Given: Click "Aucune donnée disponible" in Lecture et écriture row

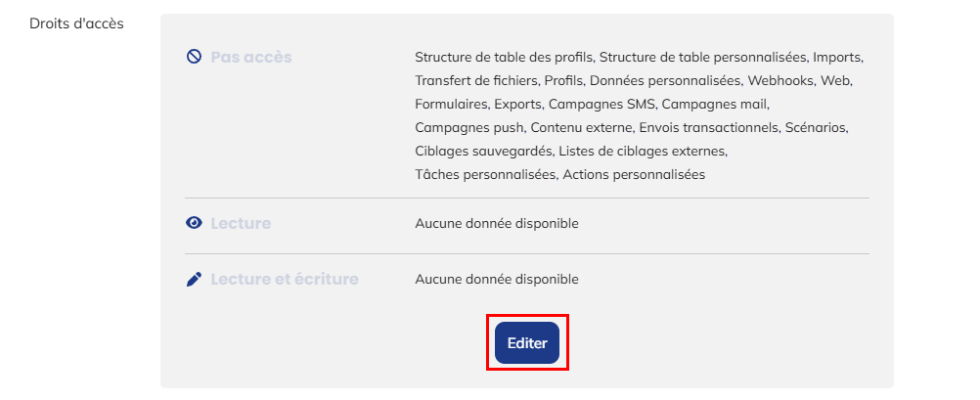Looking at the screenshot, I should (x=497, y=280).
